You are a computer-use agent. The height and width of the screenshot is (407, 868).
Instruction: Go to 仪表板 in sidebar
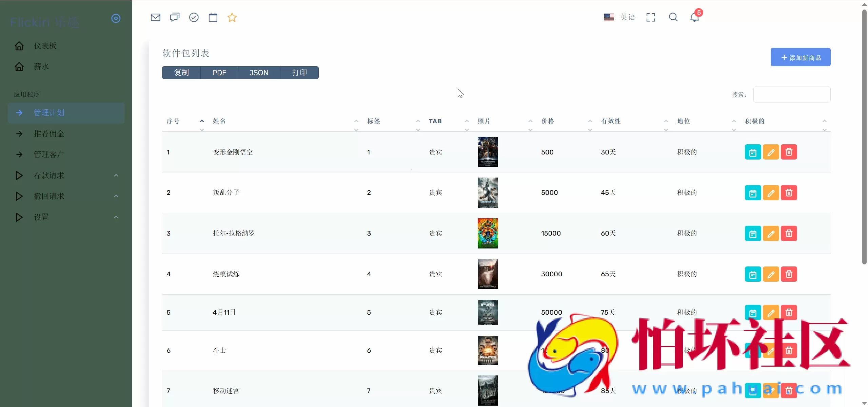(45, 46)
